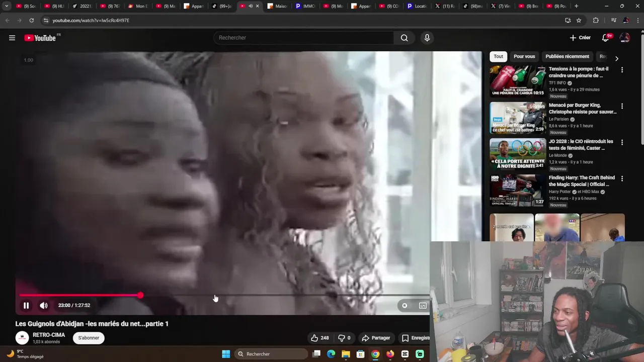The image size is (644, 362).
Task: Open options menu for Tensions à la pompe video
Action: click(622, 70)
